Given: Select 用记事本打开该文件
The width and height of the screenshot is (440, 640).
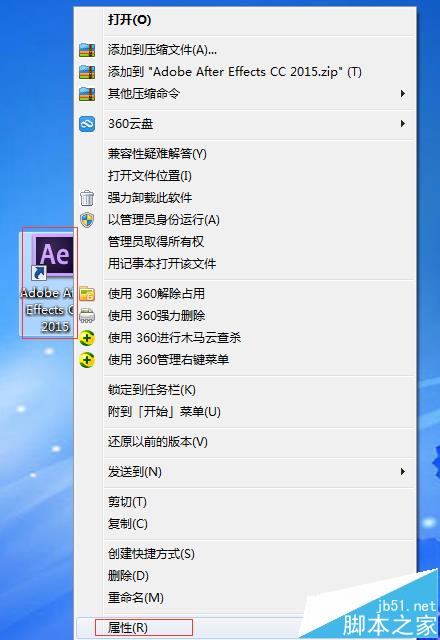Looking at the screenshot, I should 245,264.
